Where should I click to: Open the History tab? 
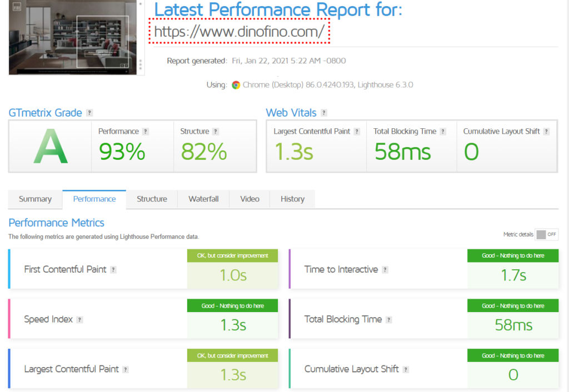coord(292,199)
